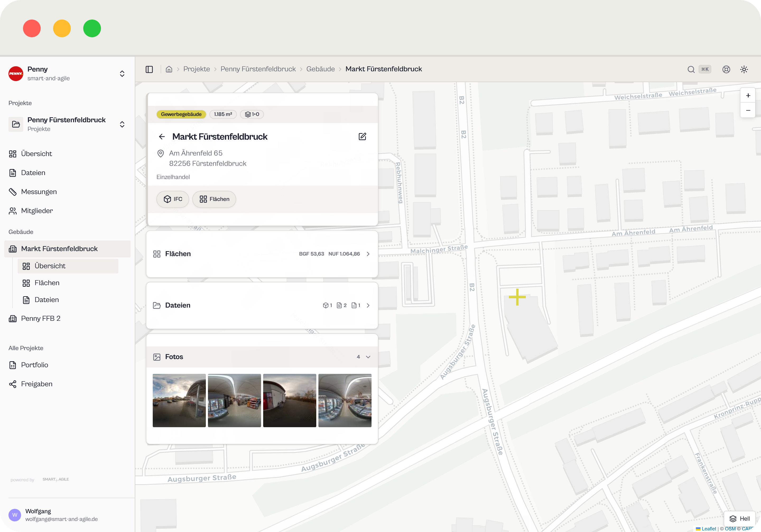Open second photo thumbnail of store interior
761x532 pixels.
(234, 401)
